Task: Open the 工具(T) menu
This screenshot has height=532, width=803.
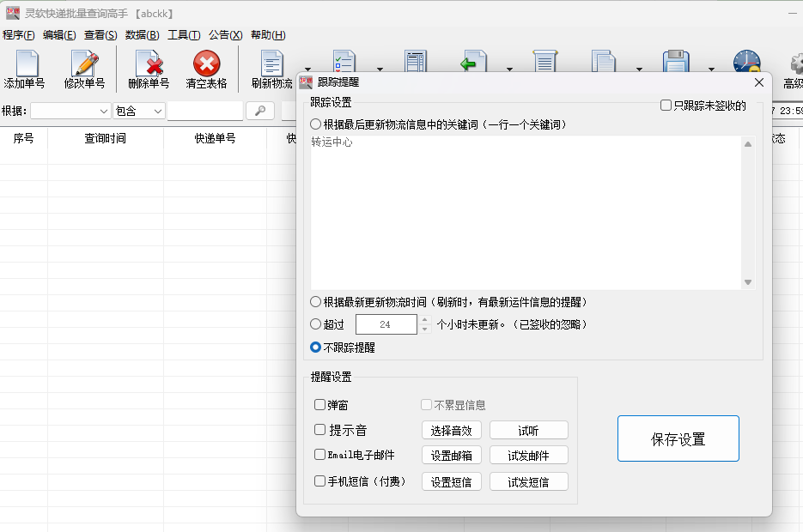Action: (184, 35)
